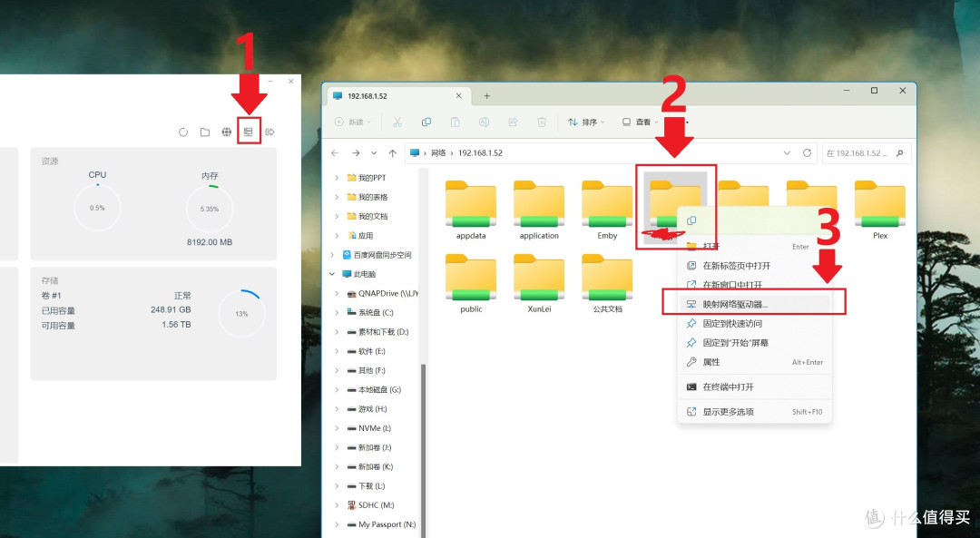The height and width of the screenshot is (538, 980).
Task: Select My Passport (N:) in the tree
Action: 381,525
